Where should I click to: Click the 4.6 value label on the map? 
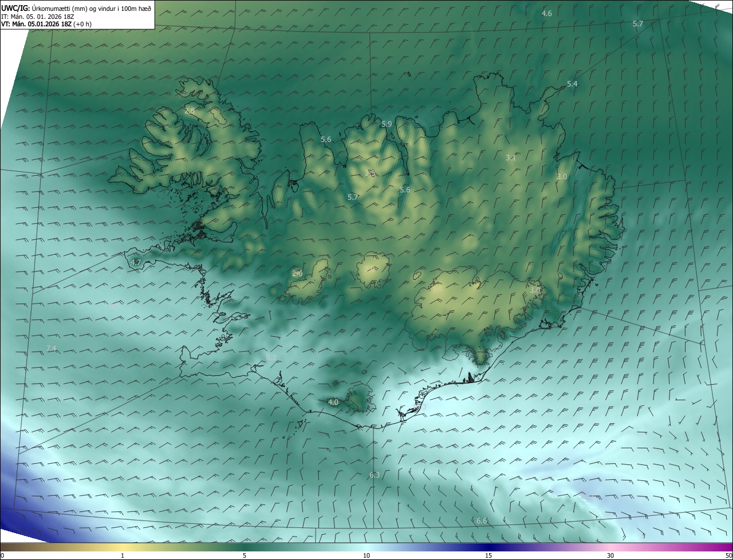pos(547,13)
